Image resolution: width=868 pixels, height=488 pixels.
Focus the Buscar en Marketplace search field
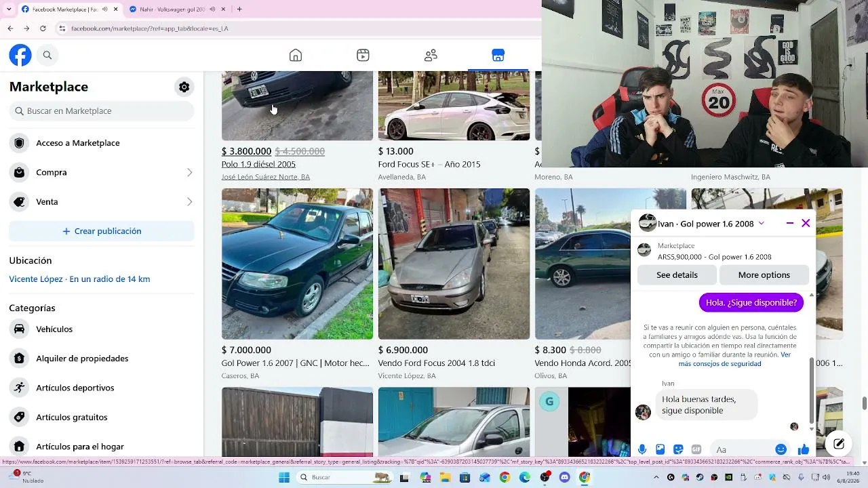click(102, 111)
